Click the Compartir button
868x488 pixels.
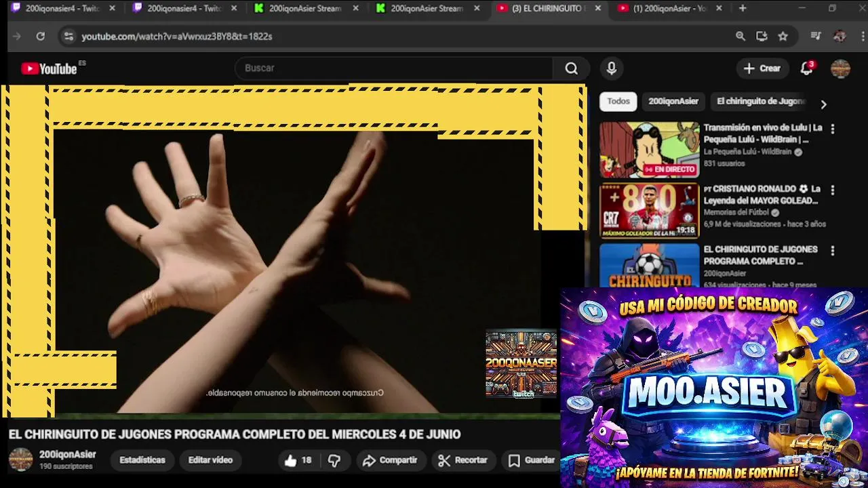pos(390,460)
